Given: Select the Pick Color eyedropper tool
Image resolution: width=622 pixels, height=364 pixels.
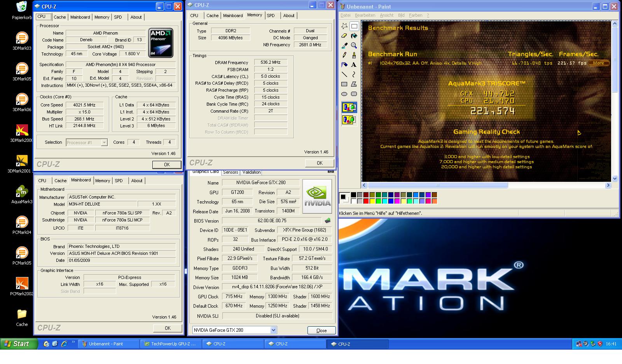Looking at the screenshot, I should pyautogui.click(x=344, y=45).
